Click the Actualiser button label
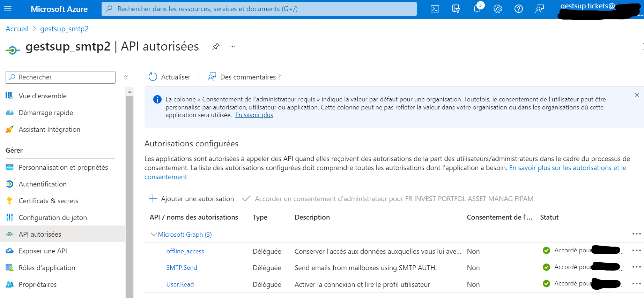 [x=176, y=77]
